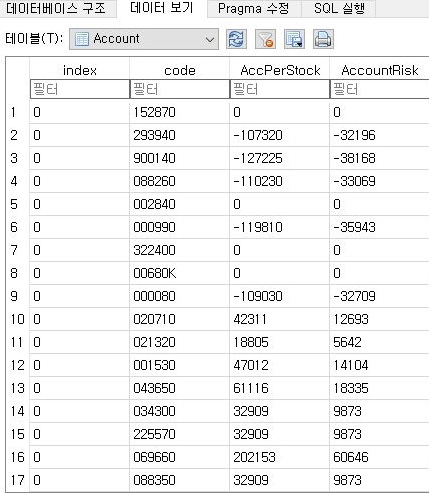Click the AccountRisk filter field

tap(379, 89)
